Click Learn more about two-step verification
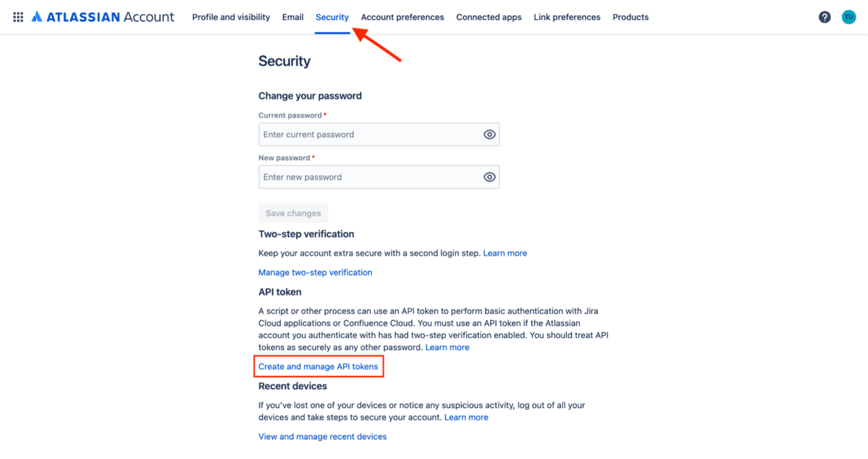The height and width of the screenshot is (459, 868). click(505, 253)
